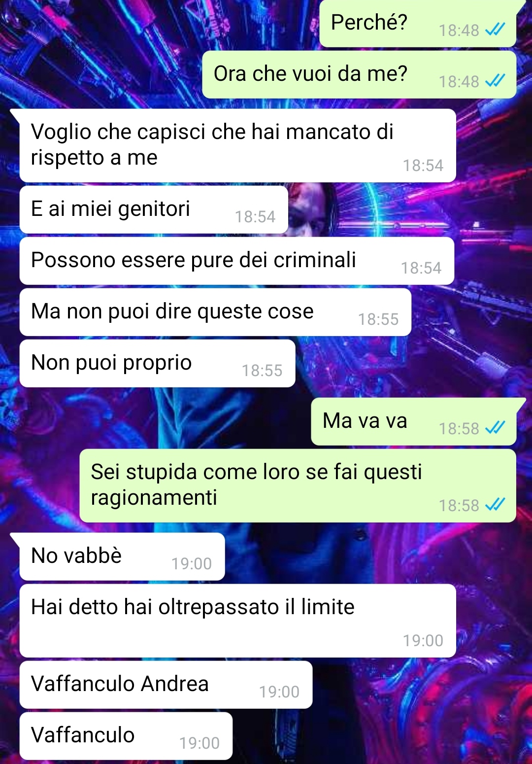Select the 'No vabbè' received message
This screenshot has height=764, width=532.
pos(122,556)
